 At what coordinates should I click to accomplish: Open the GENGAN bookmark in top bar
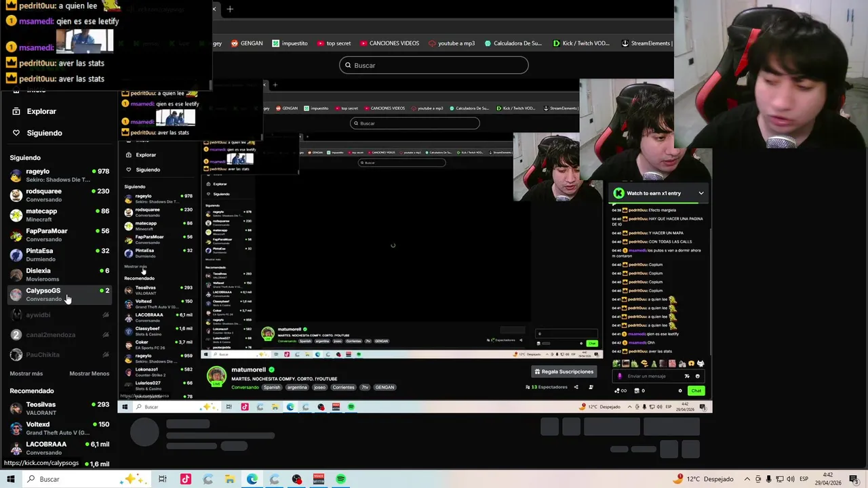point(247,43)
